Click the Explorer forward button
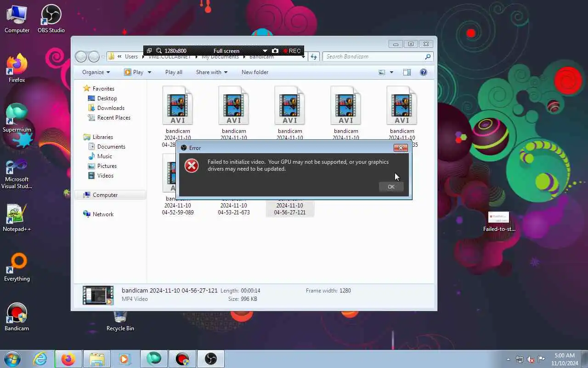 coord(94,57)
